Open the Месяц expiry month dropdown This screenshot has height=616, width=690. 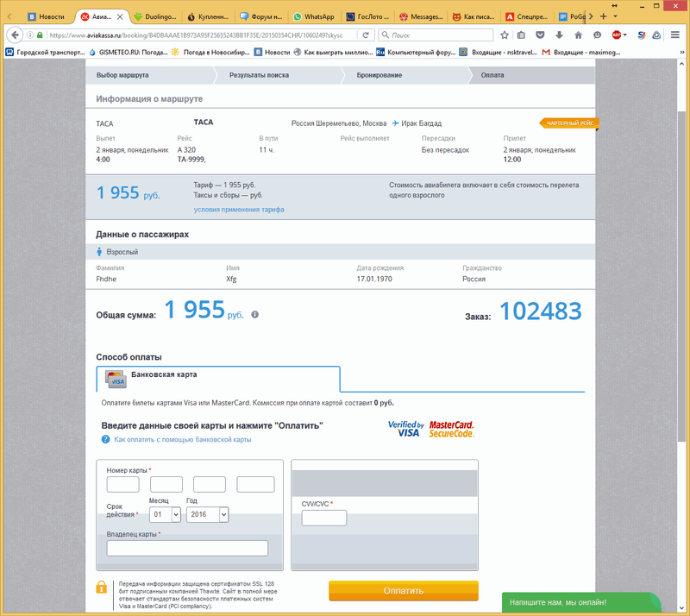(x=165, y=513)
